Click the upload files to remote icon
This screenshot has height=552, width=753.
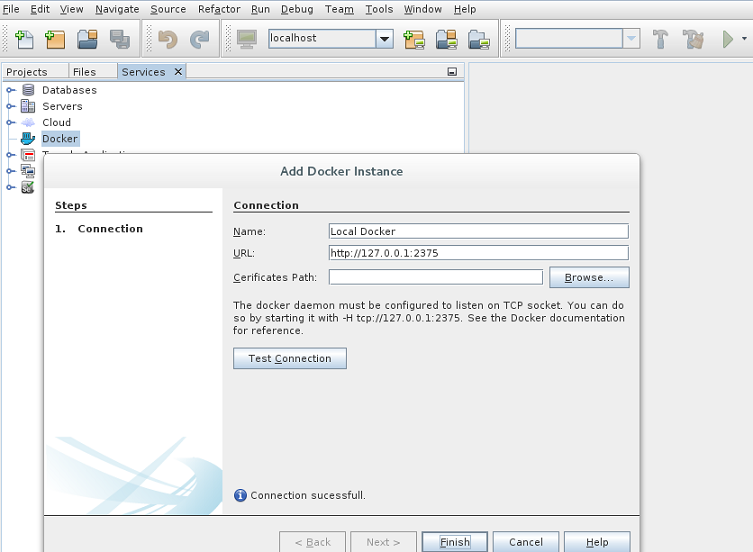point(447,39)
